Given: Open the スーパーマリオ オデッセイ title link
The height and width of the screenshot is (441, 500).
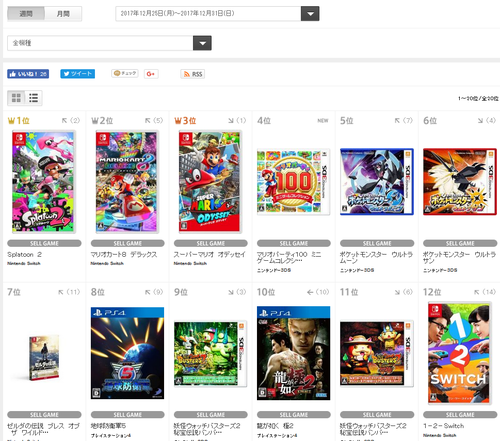Looking at the screenshot, I should point(209,255).
